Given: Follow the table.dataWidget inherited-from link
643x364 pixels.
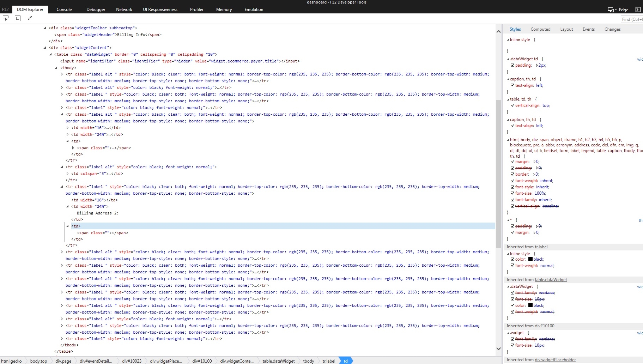Looking at the screenshot, I should pos(551,280).
